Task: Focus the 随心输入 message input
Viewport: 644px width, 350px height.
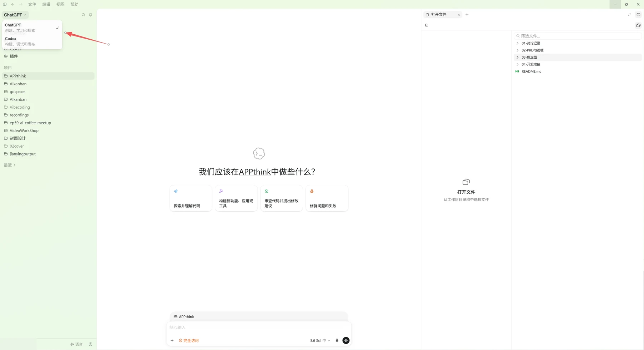Action: (259, 327)
